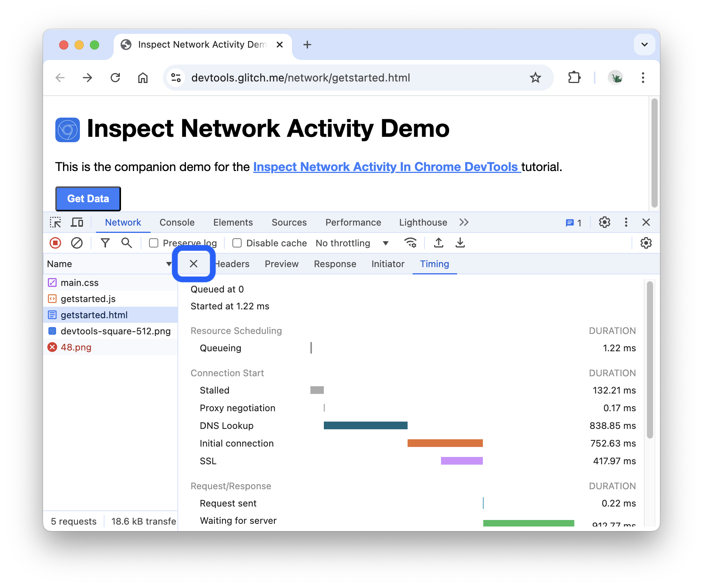Select the inspect element picker icon
Screen dimensions: 703x588
(x=55, y=223)
